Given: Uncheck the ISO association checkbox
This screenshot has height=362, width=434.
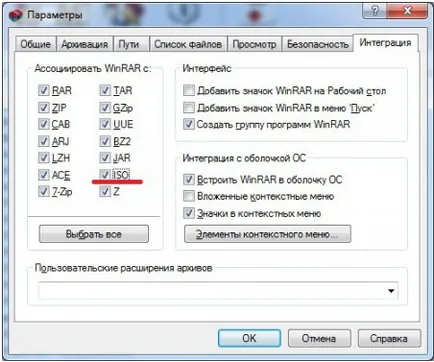Looking at the screenshot, I should click(x=105, y=175).
